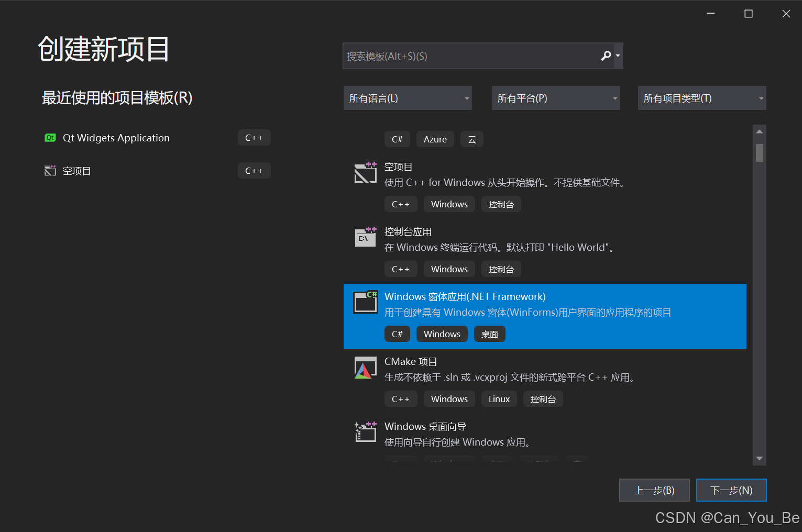Image resolution: width=802 pixels, height=532 pixels.
Task: Click the 控制台应用 console template icon
Action: (x=365, y=237)
